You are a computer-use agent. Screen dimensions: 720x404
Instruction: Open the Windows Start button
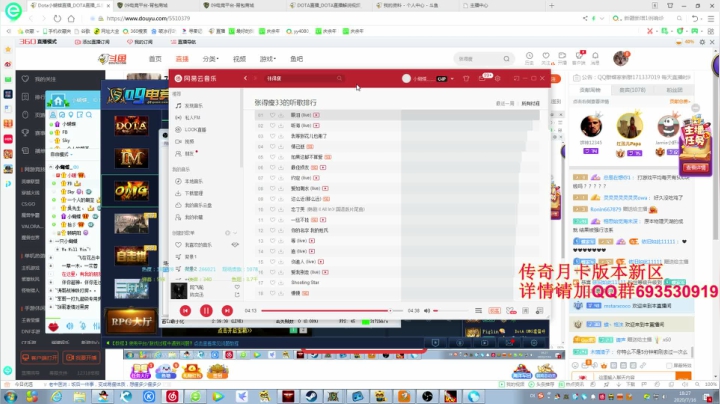tap(10, 396)
